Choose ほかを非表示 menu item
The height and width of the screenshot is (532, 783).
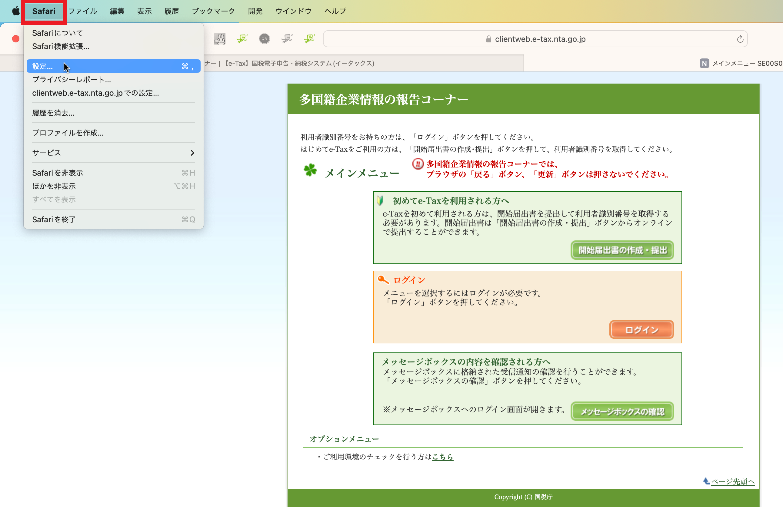[x=114, y=186]
